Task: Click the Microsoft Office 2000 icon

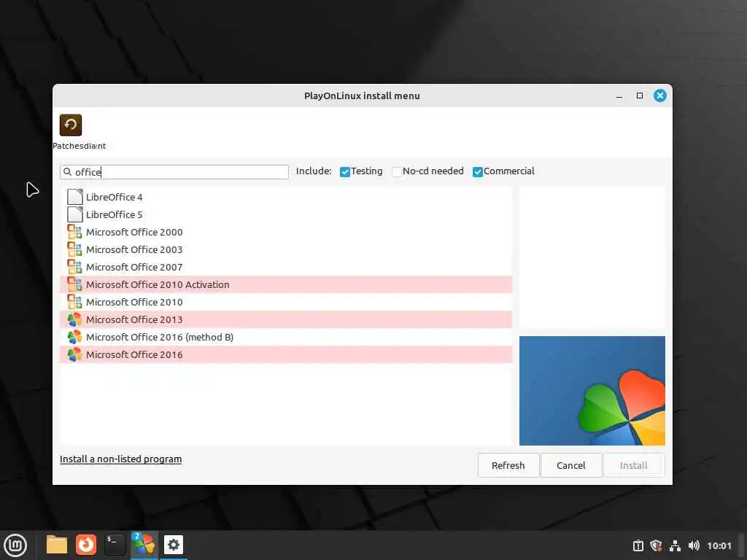Action: click(x=74, y=232)
